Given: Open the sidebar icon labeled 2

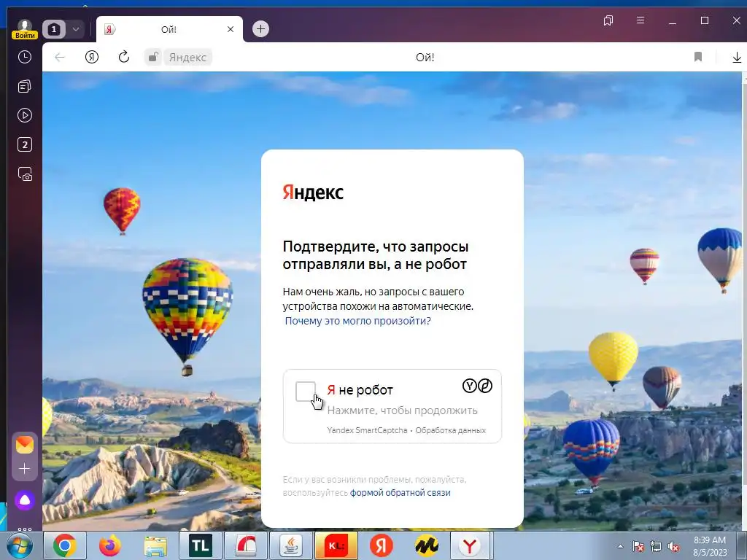Looking at the screenshot, I should click(25, 145).
